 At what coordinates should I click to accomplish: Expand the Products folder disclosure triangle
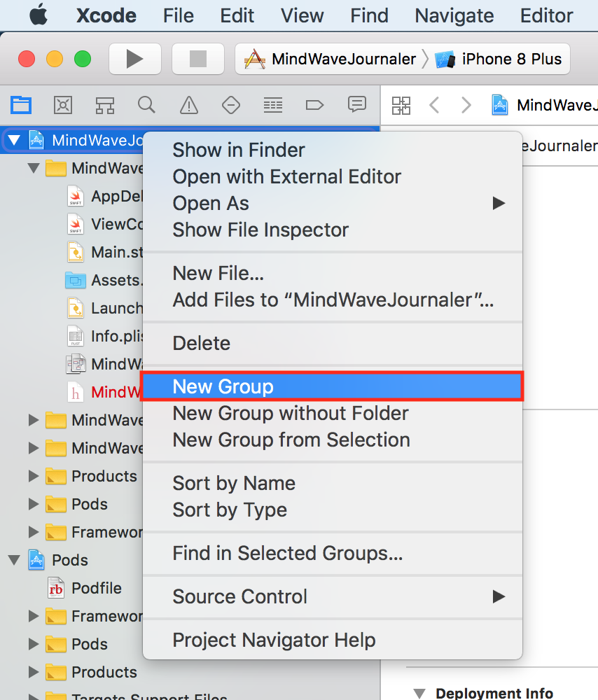(x=33, y=476)
